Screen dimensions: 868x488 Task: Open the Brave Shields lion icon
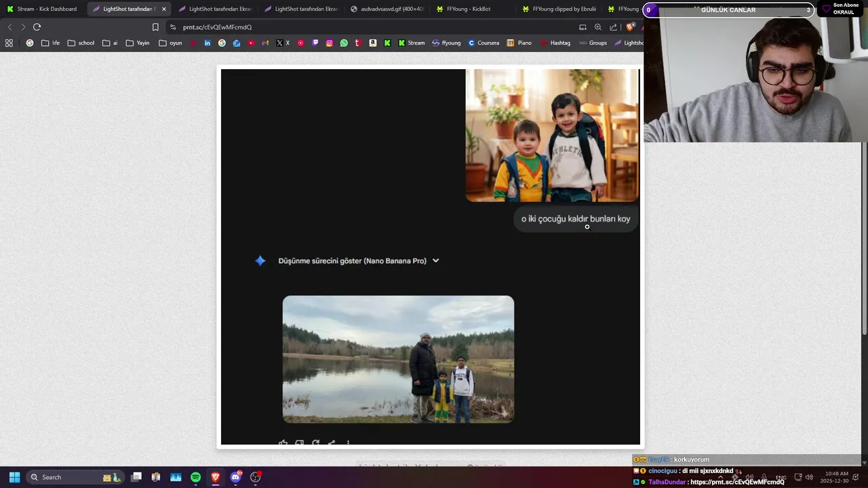[630, 27]
